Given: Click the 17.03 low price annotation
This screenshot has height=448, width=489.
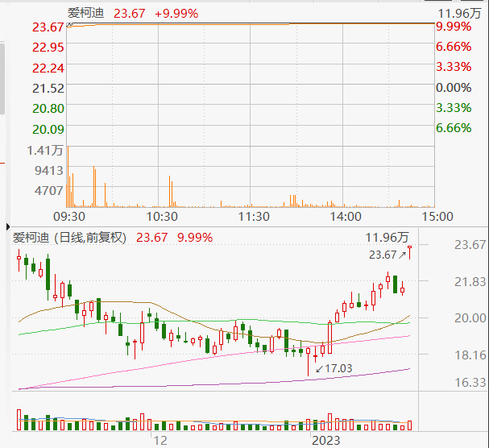Looking at the screenshot, I should click(x=338, y=369).
